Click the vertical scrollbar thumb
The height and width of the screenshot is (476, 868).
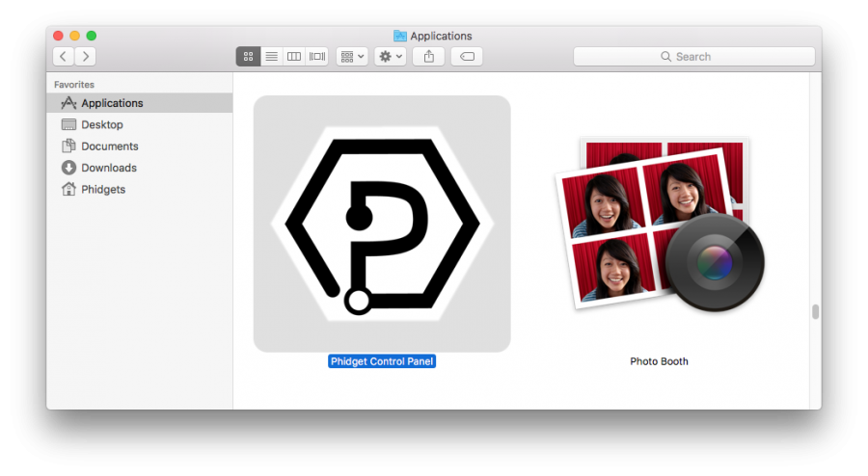click(815, 312)
